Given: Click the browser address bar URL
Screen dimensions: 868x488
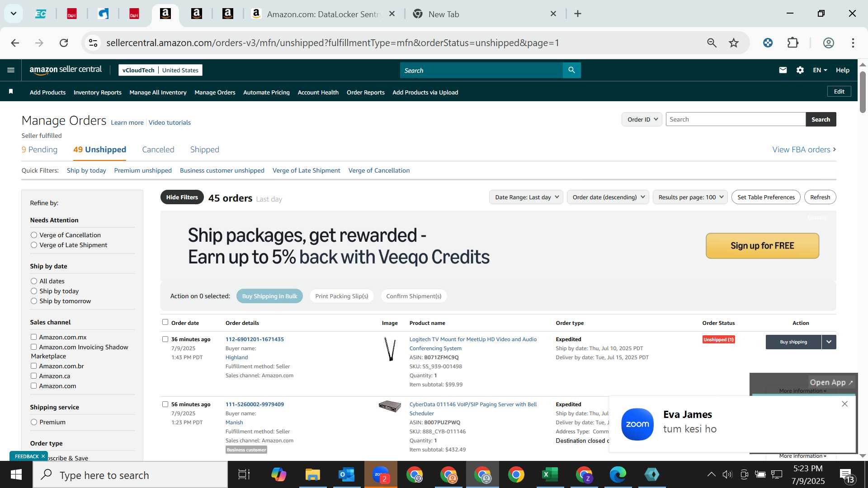Looking at the screenshot, I should [333, 43].
